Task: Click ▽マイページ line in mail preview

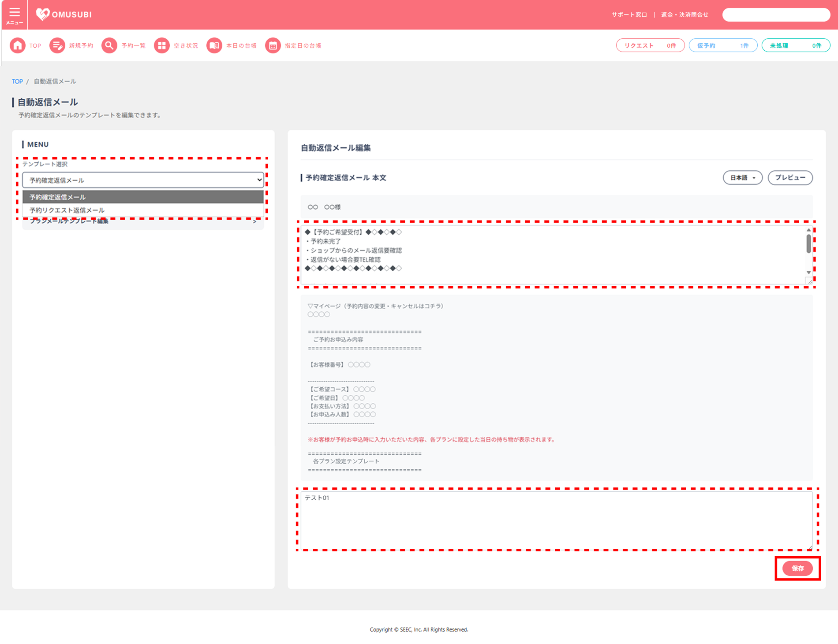Action: pyautogui.click(x=375, y=306)
